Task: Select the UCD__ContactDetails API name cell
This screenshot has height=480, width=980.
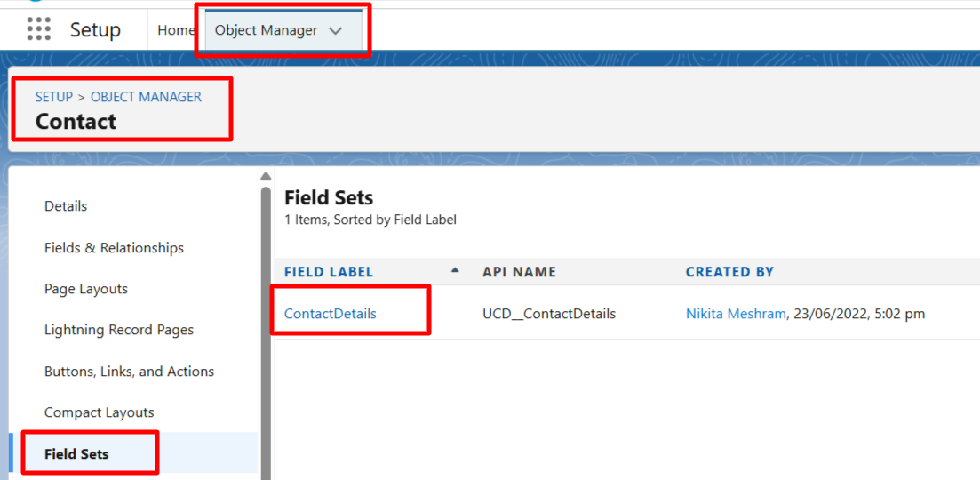Action: coord(549,314)
